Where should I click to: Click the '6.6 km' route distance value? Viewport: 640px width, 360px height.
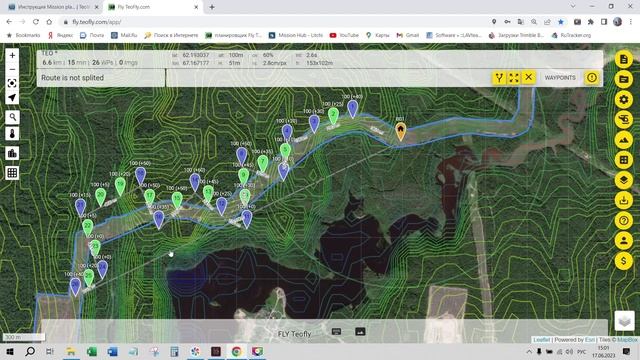52,62
